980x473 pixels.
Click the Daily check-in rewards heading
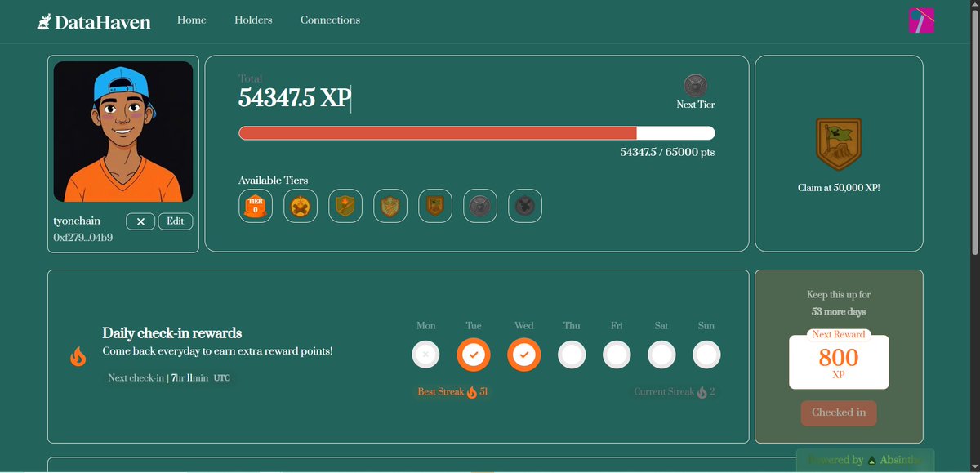coord(171,333)
